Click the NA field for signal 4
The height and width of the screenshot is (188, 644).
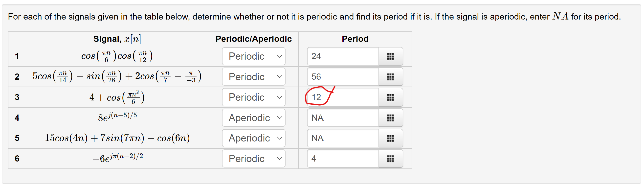point(342,117)
